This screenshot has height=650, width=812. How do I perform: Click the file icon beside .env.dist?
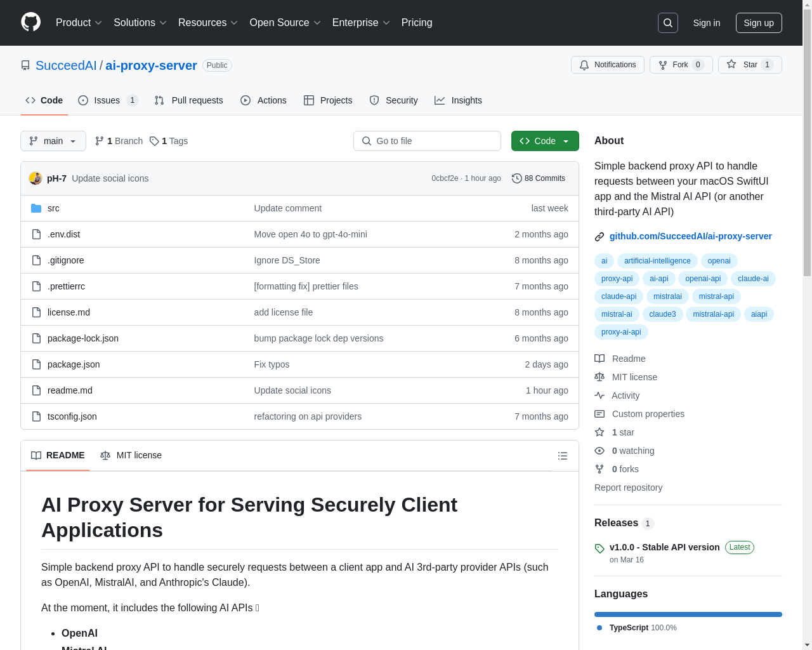click(x=36, y=234)
